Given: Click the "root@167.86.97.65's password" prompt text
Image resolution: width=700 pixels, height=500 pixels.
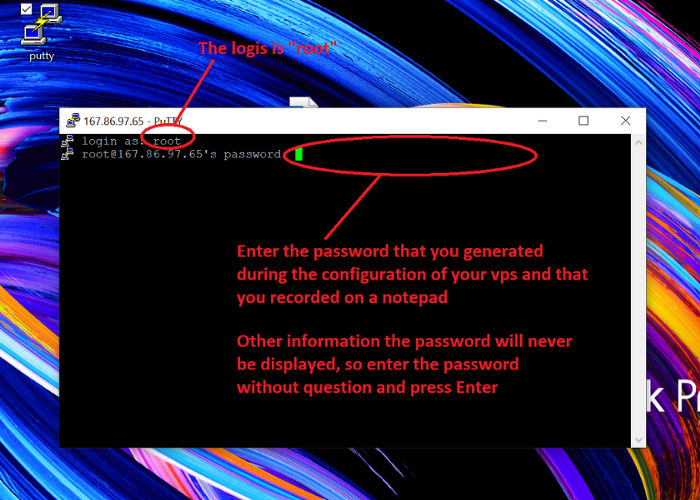Looking at the screenshot, I should pyautogui.click(x=181, y=154).
